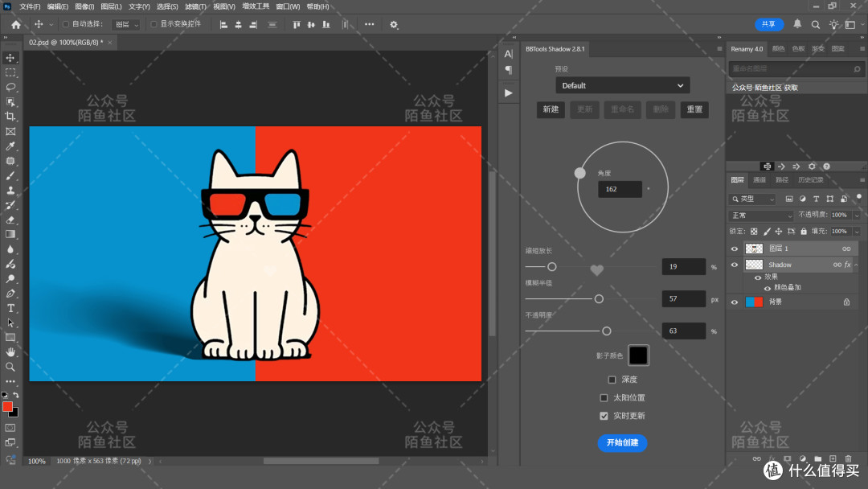Viewport: 868px width, 489px height.
Task: Open notifications bell icon
Action: [x=797, y=24]
